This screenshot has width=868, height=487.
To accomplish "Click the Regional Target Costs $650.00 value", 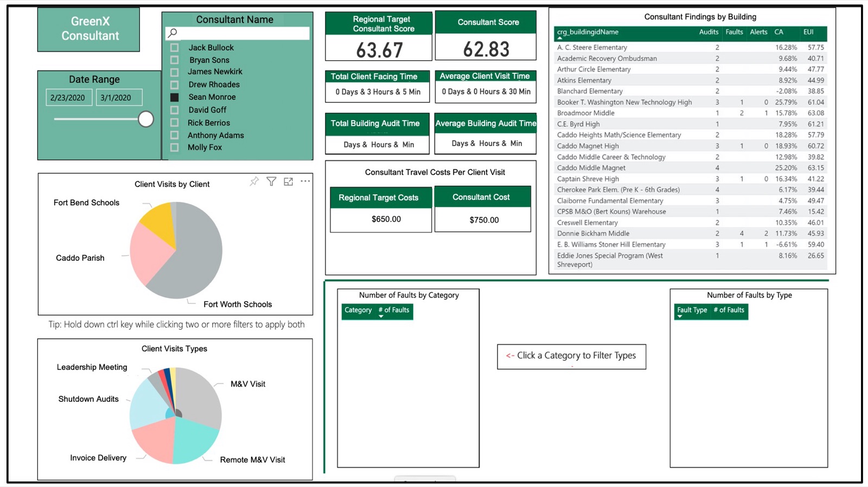I will click(x=386, y=219).
